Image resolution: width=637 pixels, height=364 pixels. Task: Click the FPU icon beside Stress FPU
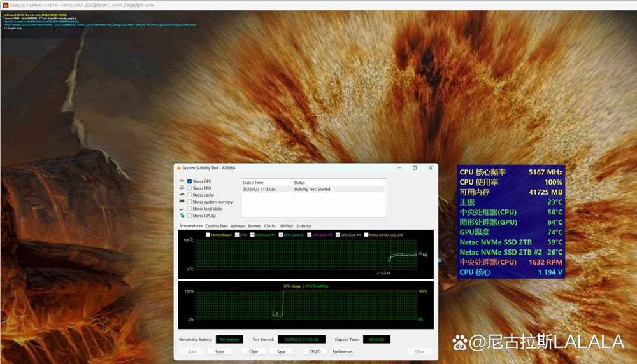click(x=182, y=188)
